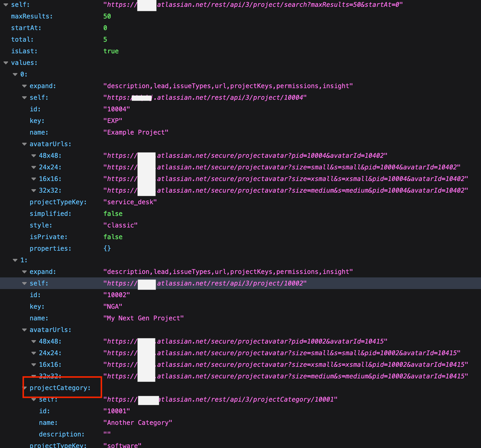Screen dimensions: 481x448
Task: Select the simplified false value
Action: pos(113,213)
